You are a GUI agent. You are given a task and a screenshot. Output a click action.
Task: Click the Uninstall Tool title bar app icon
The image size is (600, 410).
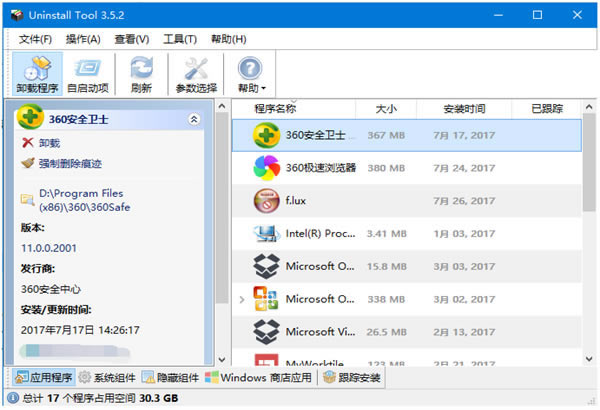(x=17, y=15)
